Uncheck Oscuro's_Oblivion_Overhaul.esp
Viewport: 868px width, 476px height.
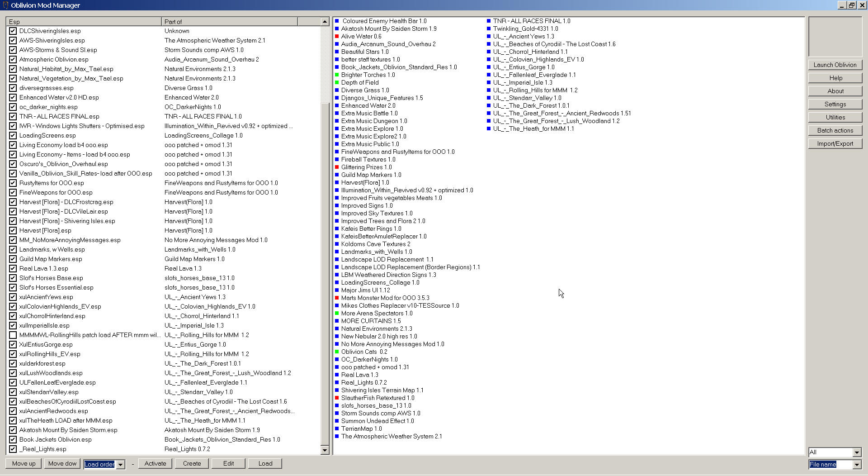[x=13, y=164]
